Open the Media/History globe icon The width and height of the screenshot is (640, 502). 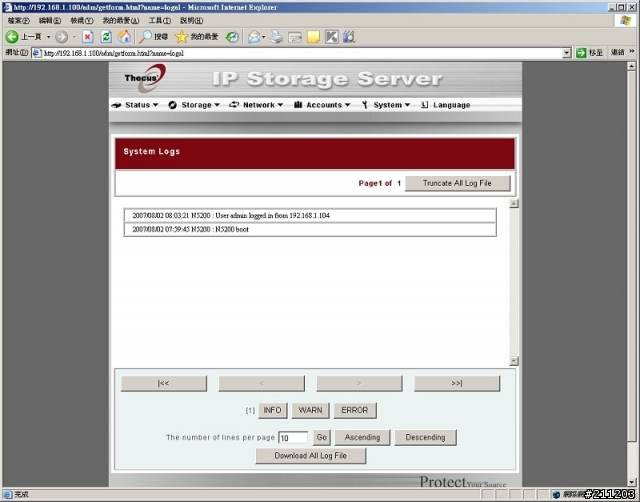tap(232, 37)
